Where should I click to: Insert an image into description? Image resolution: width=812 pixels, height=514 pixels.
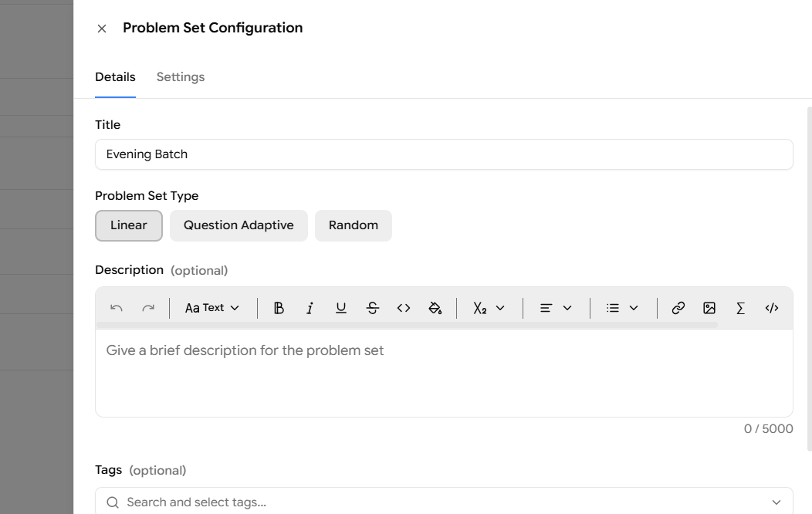coord(709,308)
